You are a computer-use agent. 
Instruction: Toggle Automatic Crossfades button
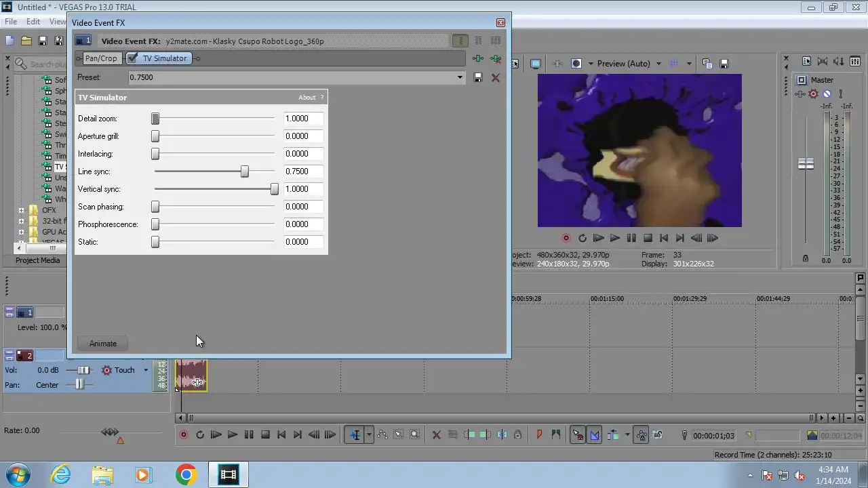[x=595, y=435]
